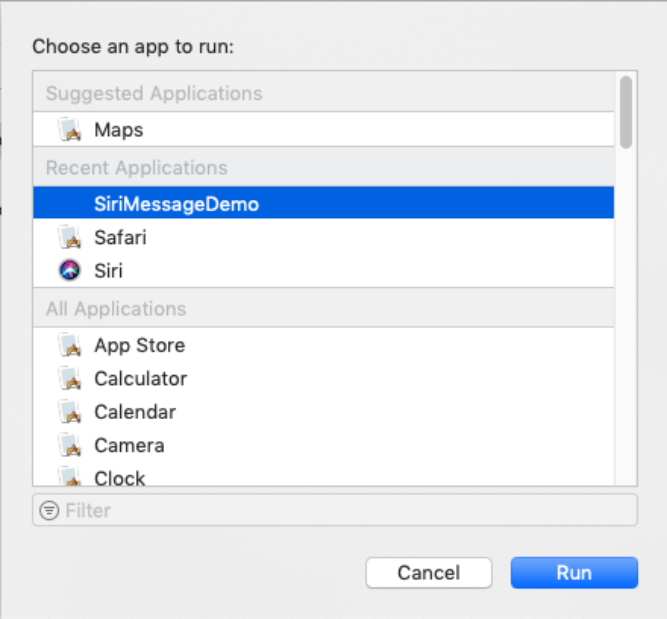Select the SiriMessageDemo row
This screenshot has height=619, width=667.
pyautogui.click(x=323, y=203)
